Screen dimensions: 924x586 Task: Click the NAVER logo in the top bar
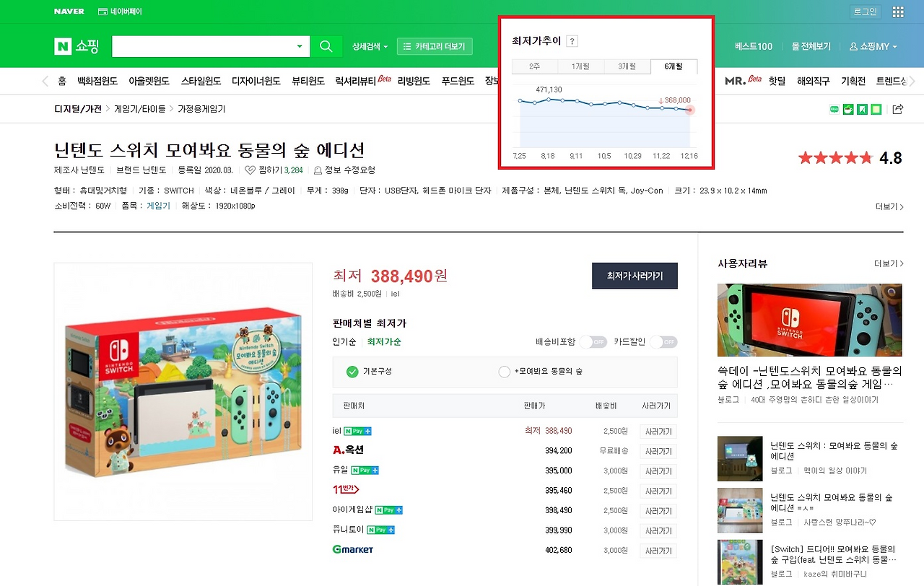pos(69,12)
